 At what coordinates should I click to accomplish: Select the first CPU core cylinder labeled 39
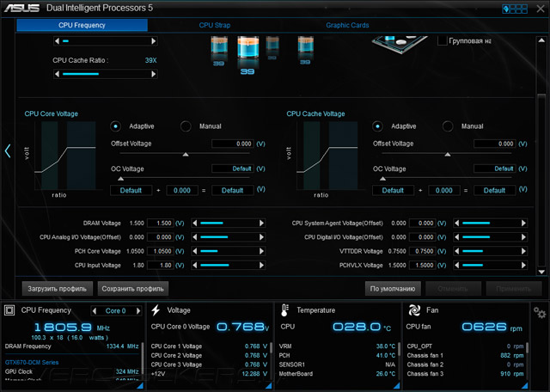tap(219, 46)
